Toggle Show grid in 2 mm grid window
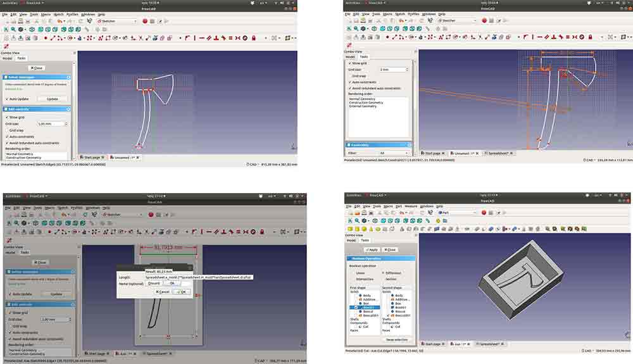633x364 pixels. [358, 63]
